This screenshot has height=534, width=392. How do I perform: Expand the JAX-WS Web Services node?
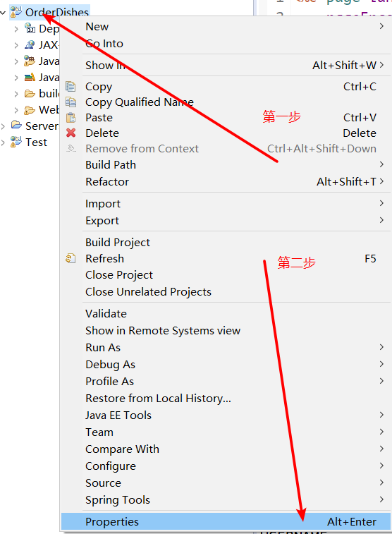(16, 45)
